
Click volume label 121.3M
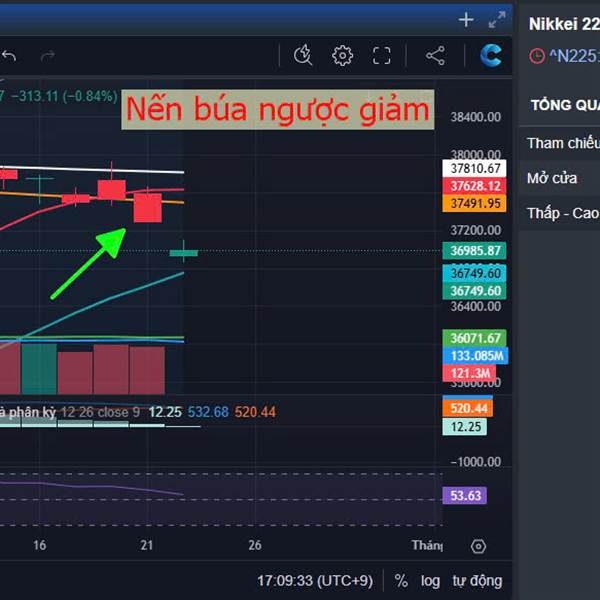(x=469, y=373)
